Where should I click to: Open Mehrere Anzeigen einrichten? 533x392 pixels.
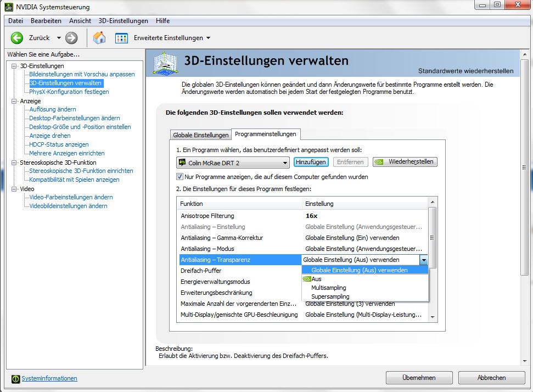point(67,153)
